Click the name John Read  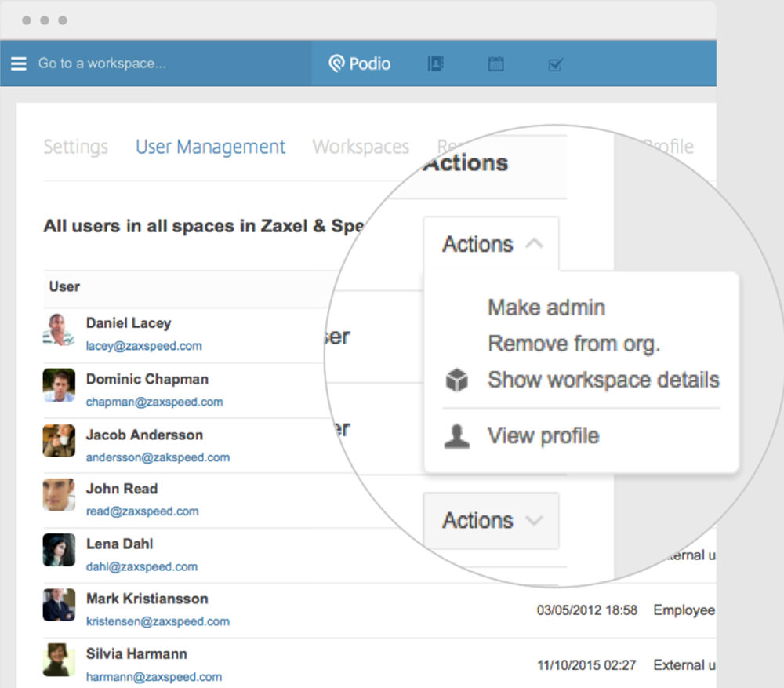(122, 489)
